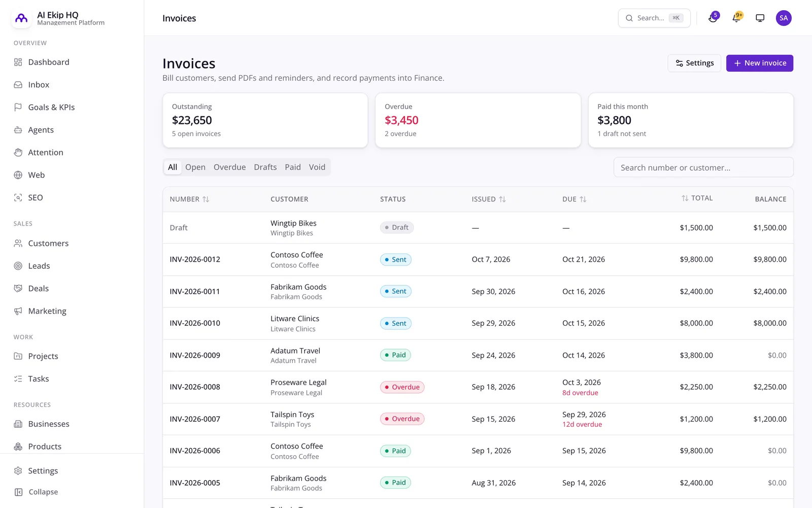The height and width of the screenshot is (508, 812).
Task: Sort the table by Due date
Action: [x=574, y=199]
